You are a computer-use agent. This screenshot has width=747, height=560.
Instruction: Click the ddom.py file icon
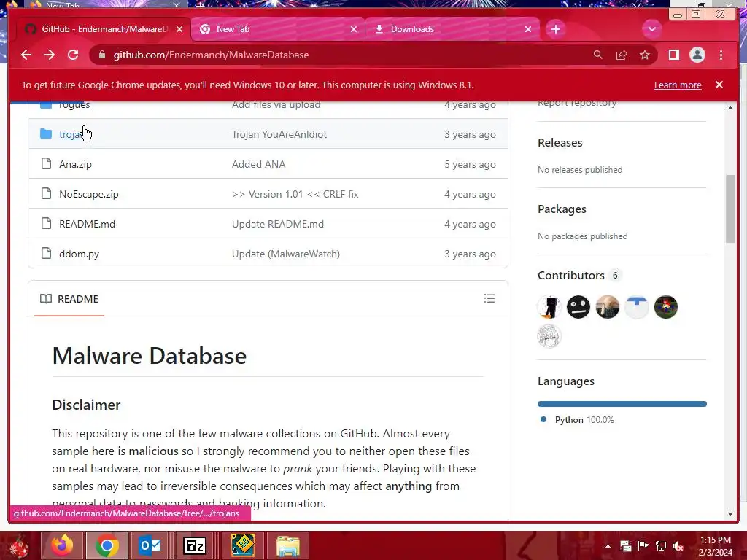tap(46, 253)
